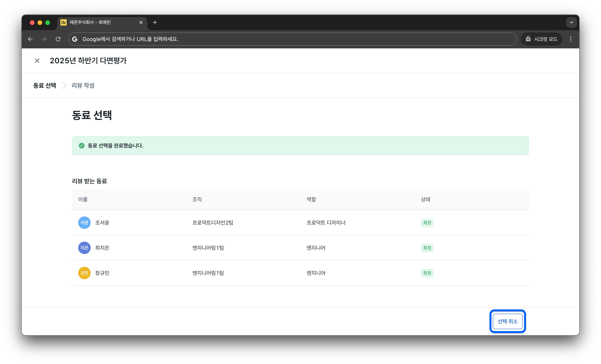Select the name 최지은
Image resolution: width=601 pixels, height=364 pixels.
coord(102,248)
